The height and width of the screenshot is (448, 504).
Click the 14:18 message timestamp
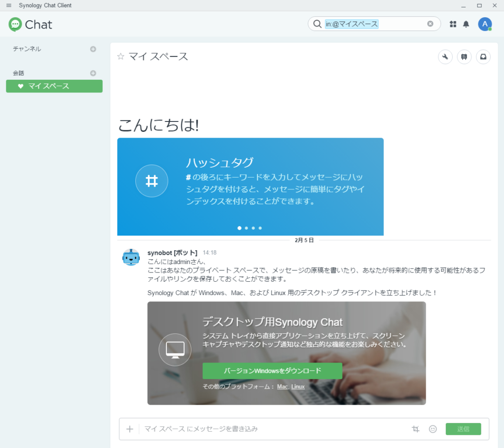click(x=210, y=253)
